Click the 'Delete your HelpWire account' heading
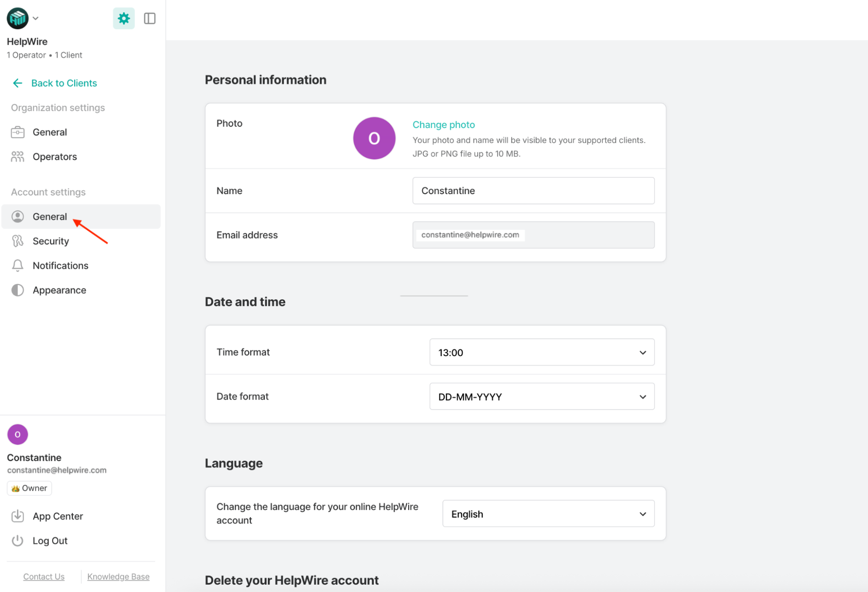 point(291,580)
